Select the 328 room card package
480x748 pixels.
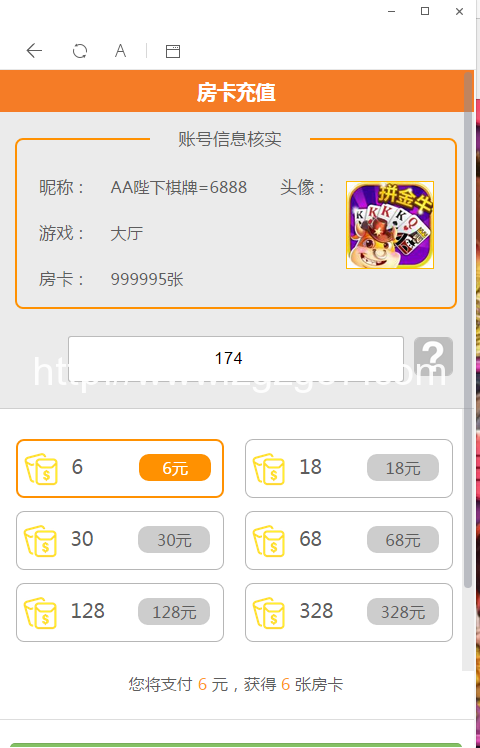(349, 613)
